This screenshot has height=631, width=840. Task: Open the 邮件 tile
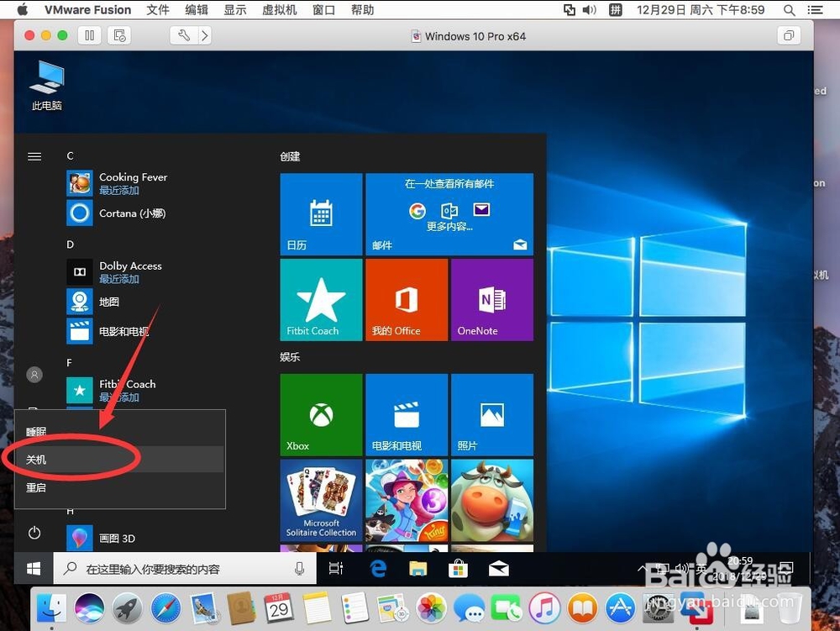pyautogui.click(x=449, y=213)
